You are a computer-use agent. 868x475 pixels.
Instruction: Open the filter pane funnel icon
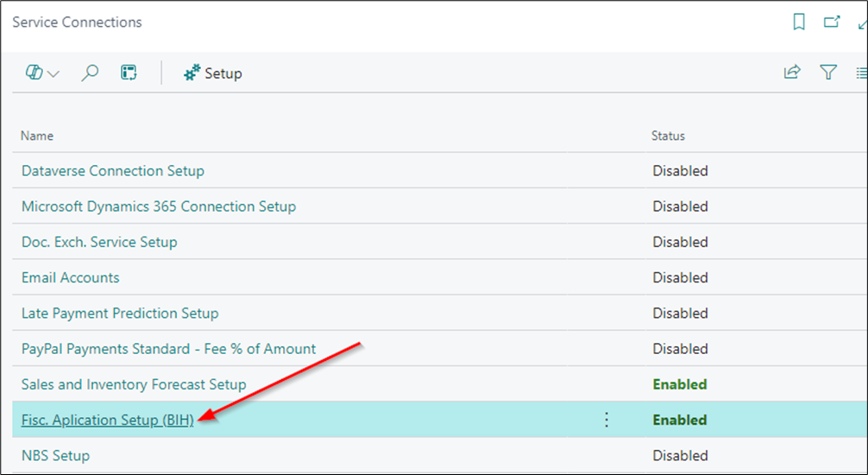pos(828,72)
